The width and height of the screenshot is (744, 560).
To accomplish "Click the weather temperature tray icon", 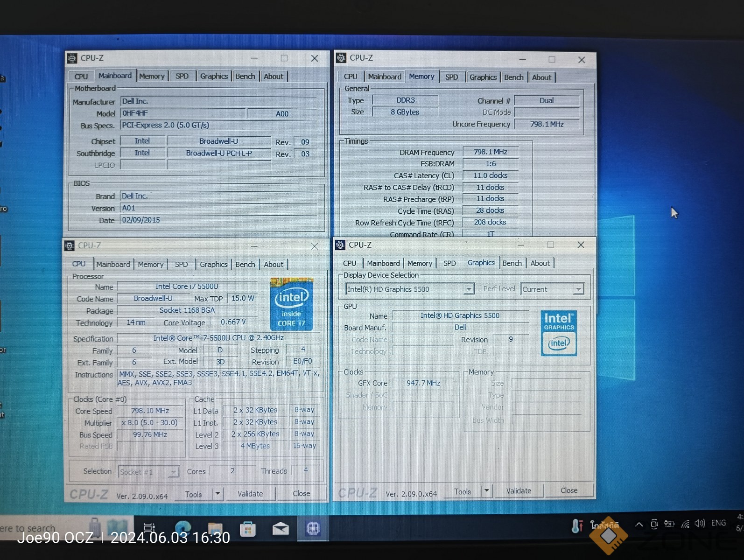I will pos(577,525).
